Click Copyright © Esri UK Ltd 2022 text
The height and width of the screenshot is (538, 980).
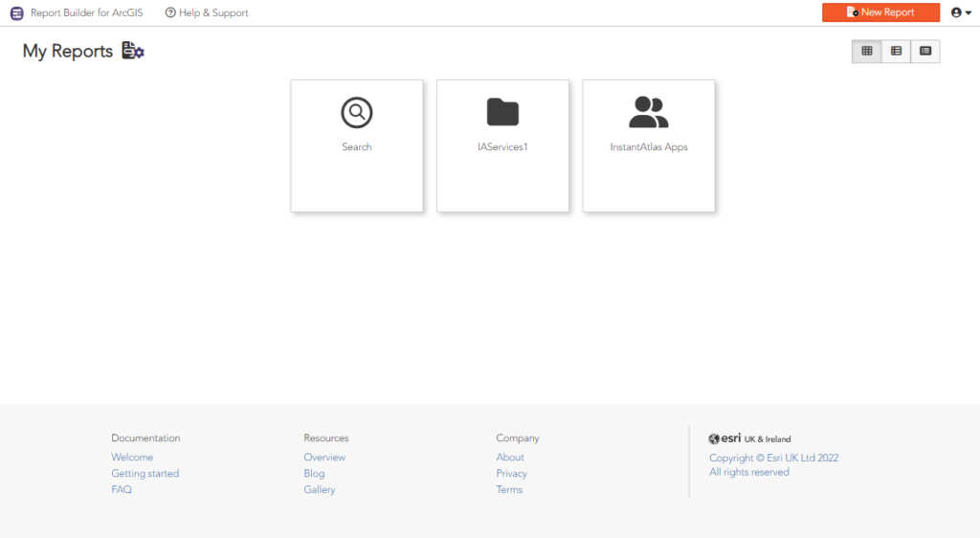[773, 458]
